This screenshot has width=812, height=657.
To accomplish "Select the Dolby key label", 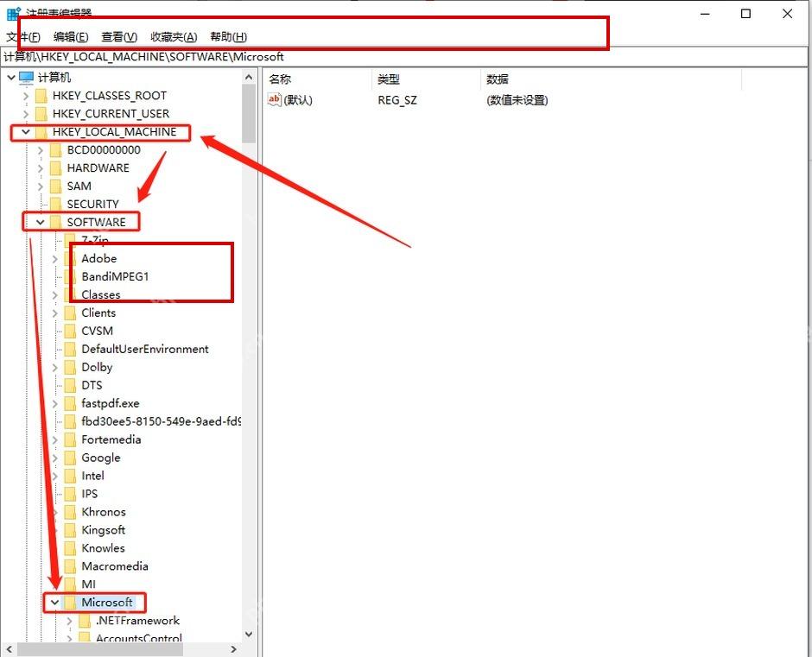I will [x=97, y=367].
